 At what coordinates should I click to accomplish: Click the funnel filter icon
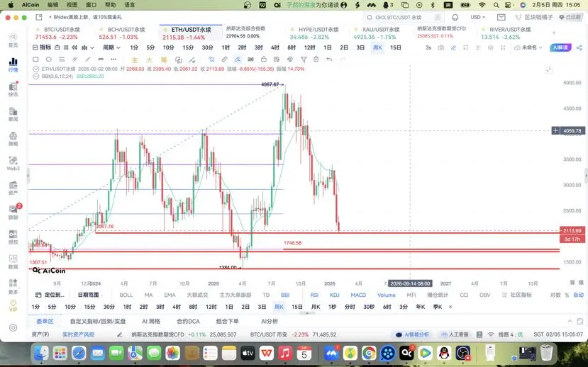(304, 60)
